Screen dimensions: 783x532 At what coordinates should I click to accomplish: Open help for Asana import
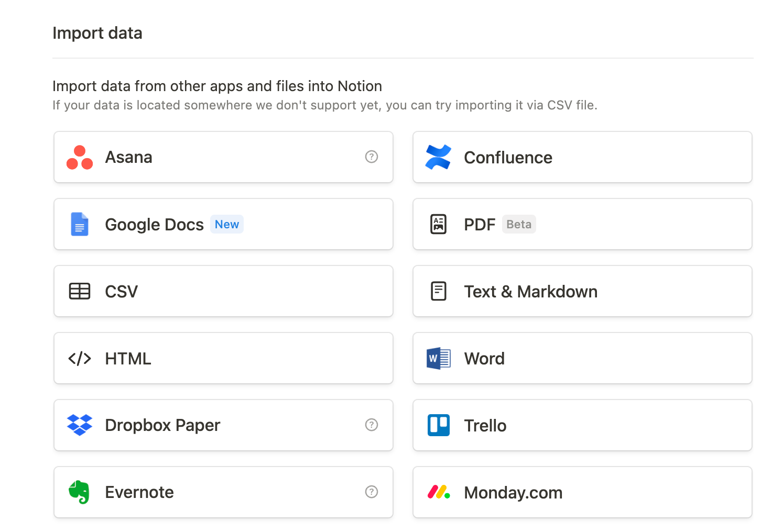pos(372,157)
